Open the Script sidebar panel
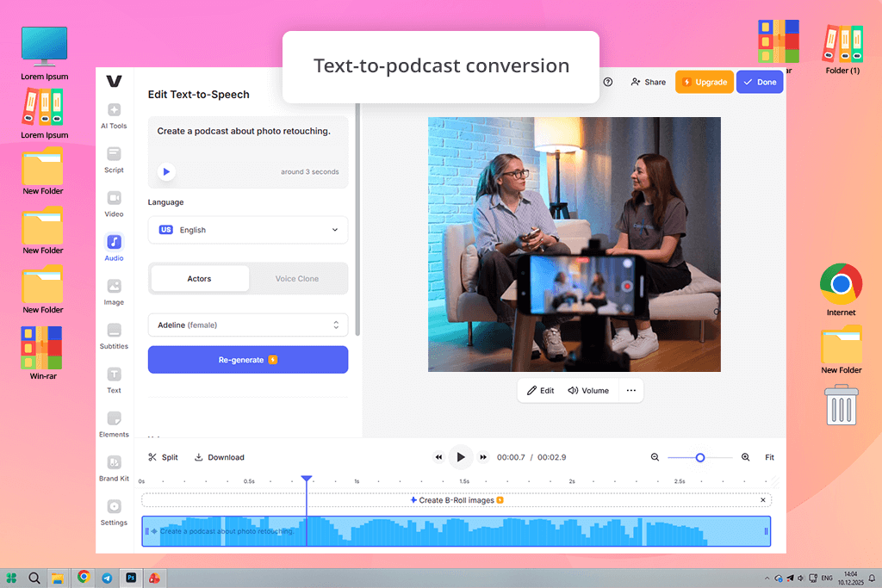882x588 pixels. [x=114, y=159]
